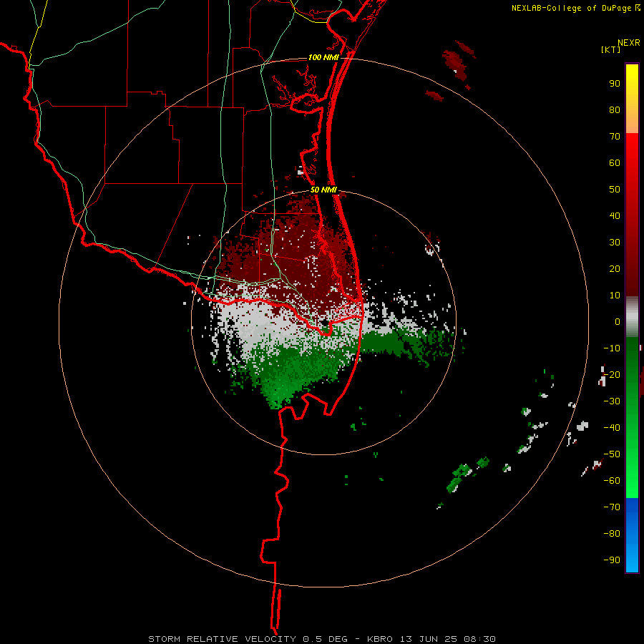Pick the gray zero-velocity segment of color bar

point(632,317)
